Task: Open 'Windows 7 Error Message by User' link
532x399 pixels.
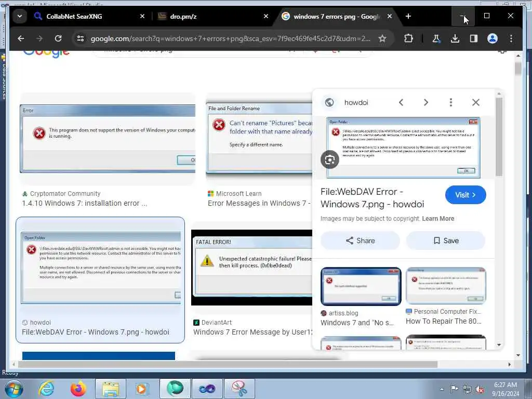Action: pyautogui.click(x=253, y=332)
